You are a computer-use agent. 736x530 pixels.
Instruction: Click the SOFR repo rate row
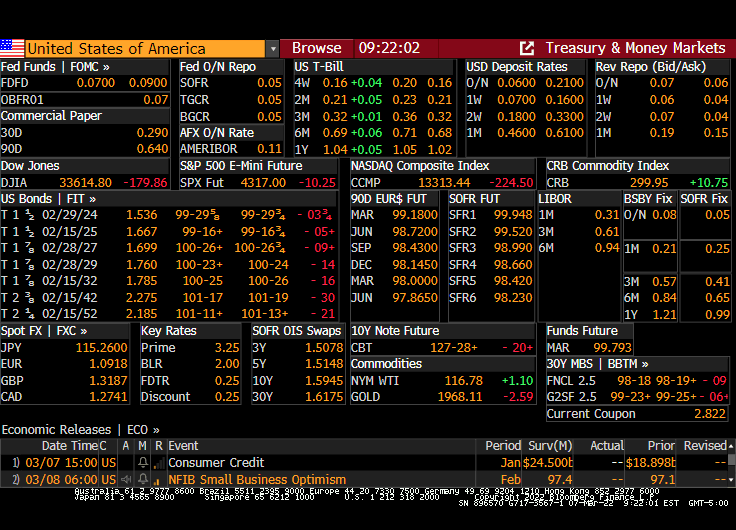pos(231,83)
